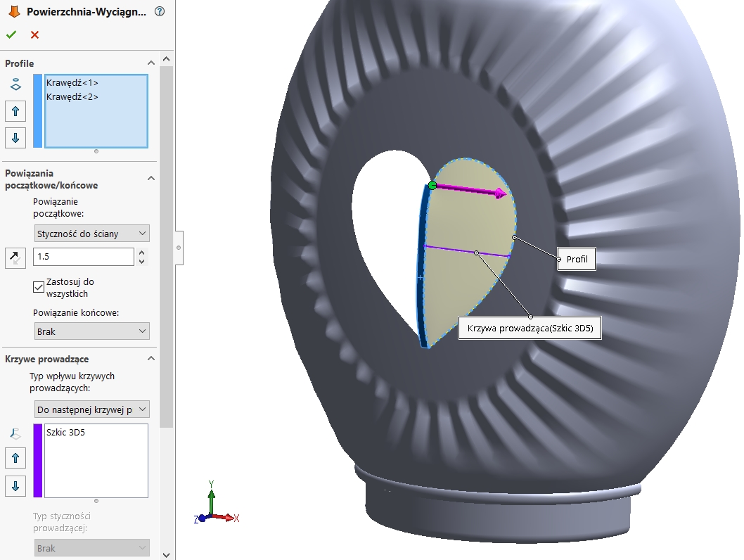
Task: Reverse the start tangent direction icon
Action: (15, 257)
